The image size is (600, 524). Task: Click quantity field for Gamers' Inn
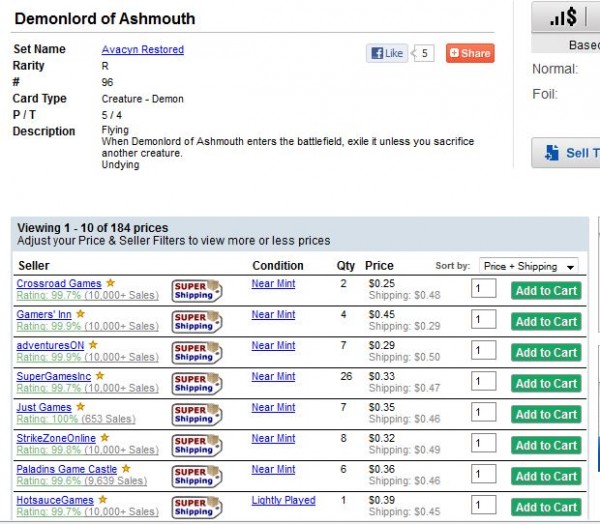coord(483,321)
